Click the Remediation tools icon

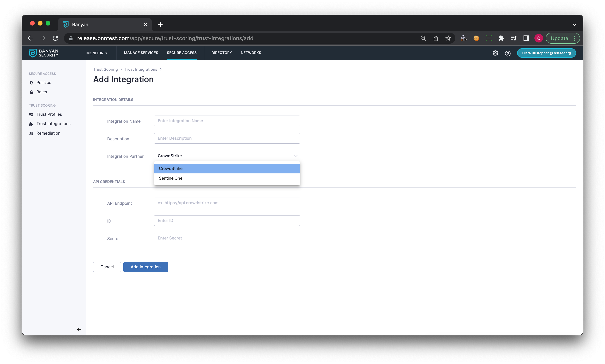pyautogui.click(x=31, y=133)
